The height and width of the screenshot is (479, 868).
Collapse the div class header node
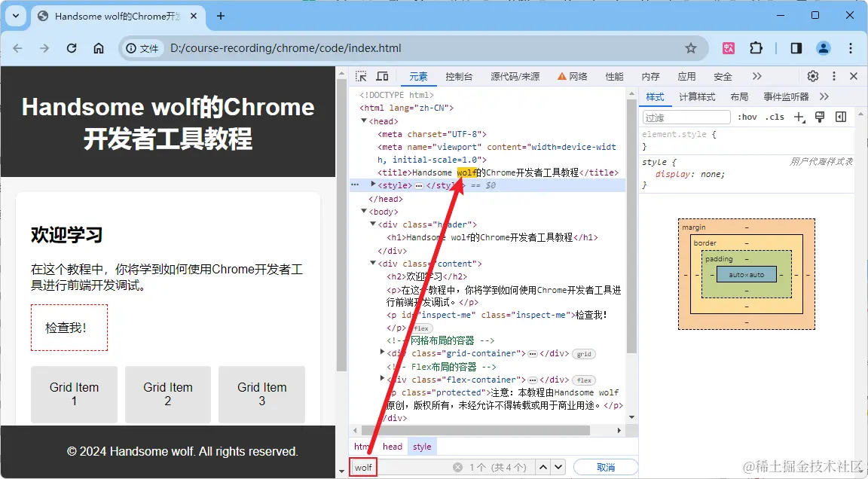[373, 224]
